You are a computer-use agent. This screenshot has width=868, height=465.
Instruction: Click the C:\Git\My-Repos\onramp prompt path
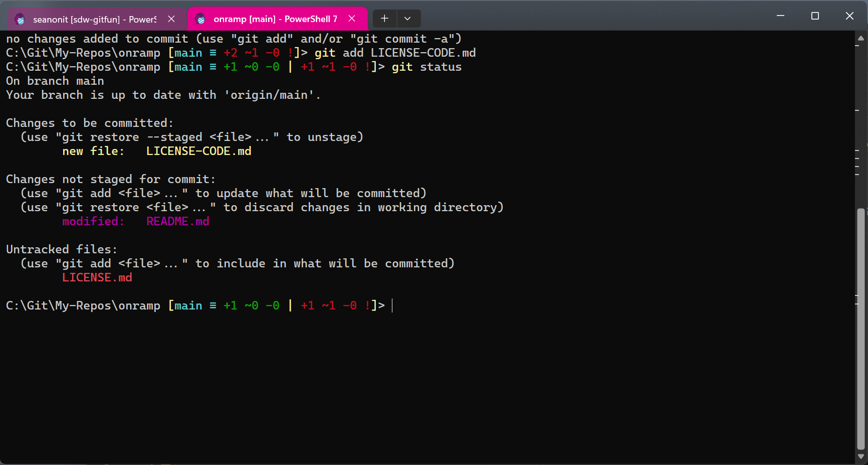tap(83, 305)
